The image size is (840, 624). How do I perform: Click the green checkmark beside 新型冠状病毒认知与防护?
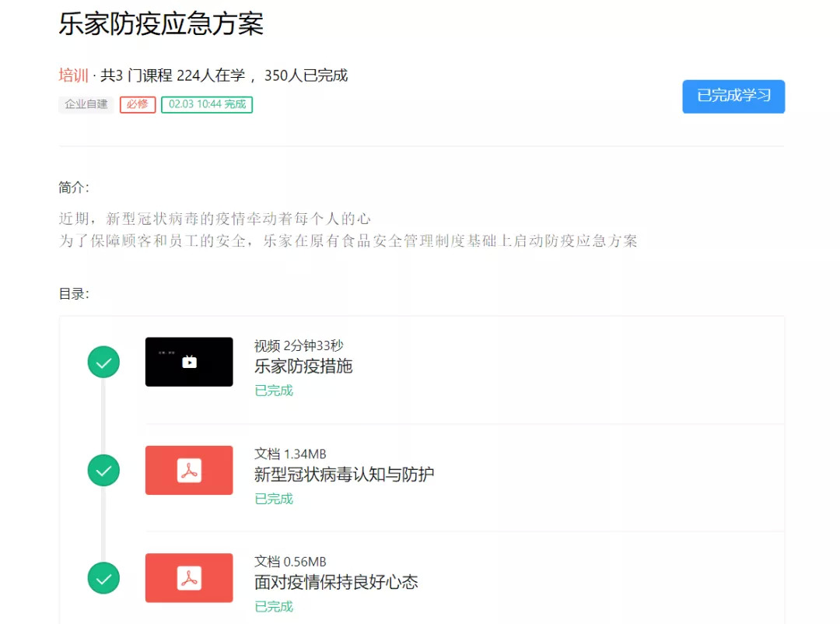[x=103, y=470]
